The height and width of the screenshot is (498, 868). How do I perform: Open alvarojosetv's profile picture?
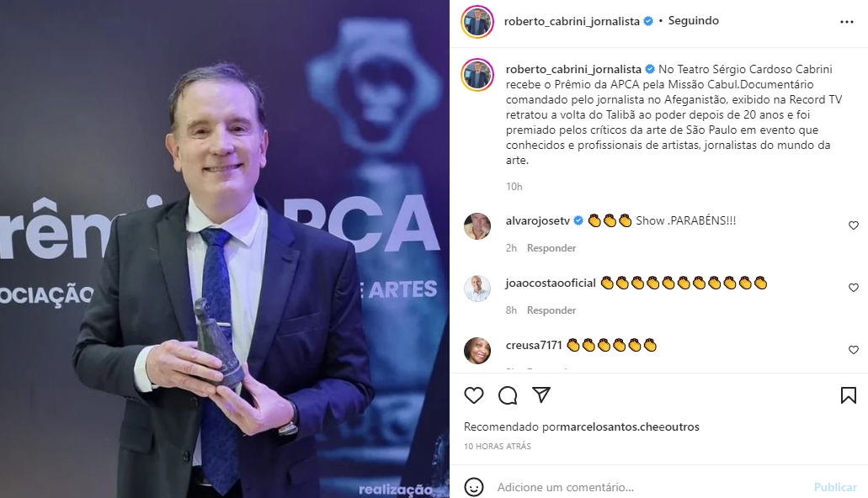(x=477, y=225)
